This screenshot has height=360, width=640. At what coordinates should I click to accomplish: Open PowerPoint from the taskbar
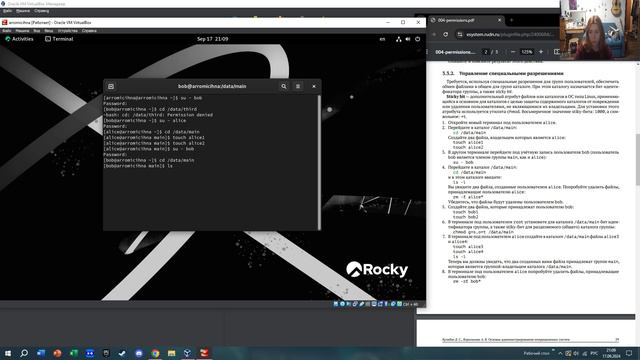click(57, 353)
